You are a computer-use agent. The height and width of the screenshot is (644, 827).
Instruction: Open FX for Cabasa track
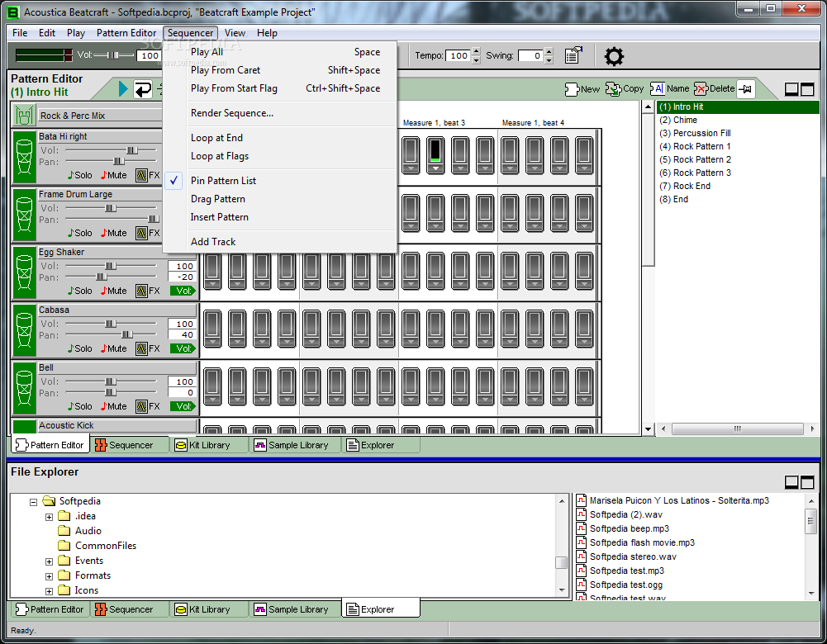coord(148,348)
